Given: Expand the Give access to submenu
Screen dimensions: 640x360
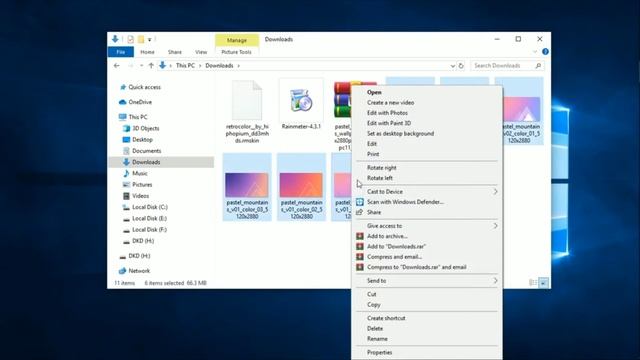Looking at the screenshot, I should (496, 226).
